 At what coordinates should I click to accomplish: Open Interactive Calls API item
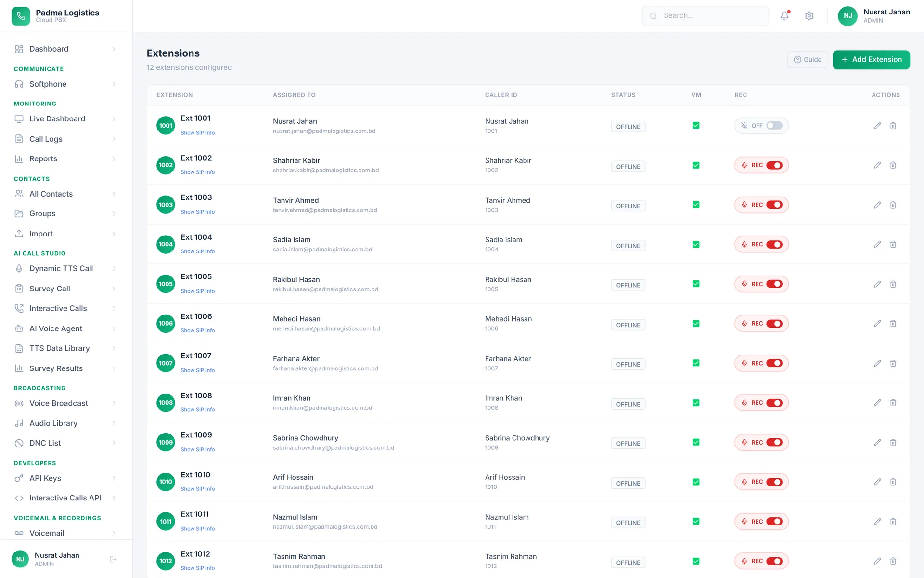[66, 498]
